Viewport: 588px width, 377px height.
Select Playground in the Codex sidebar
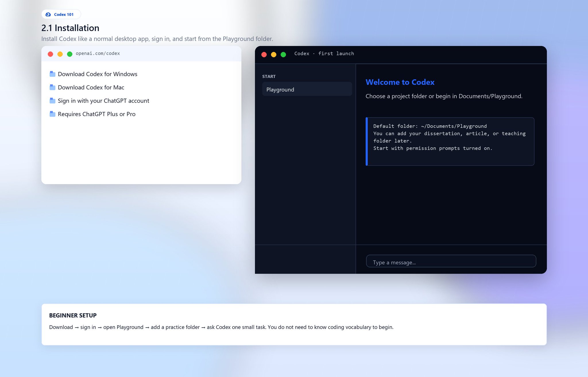point(307,89)
